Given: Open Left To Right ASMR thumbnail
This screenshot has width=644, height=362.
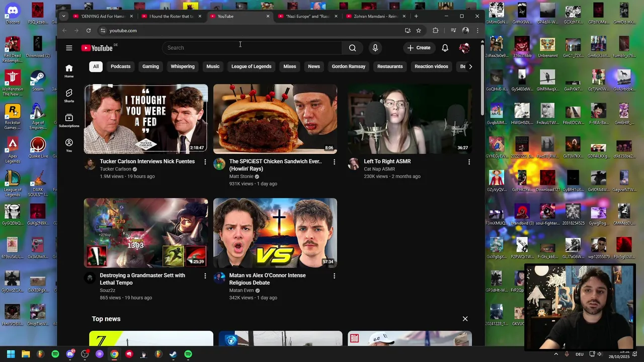Looking at the screenshot, I should click(x=410, y=119).
